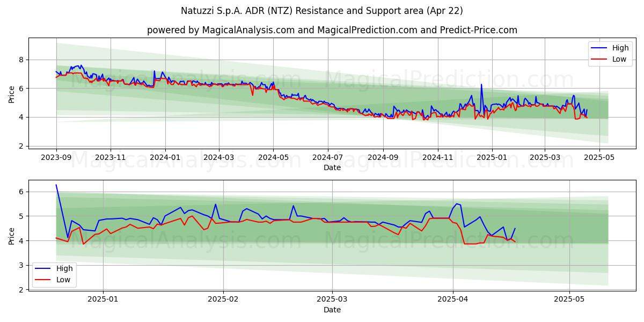Screen dimensions: 644x322
Task: Click top chart x-axis label 2023-11
Action: coord(111,158)
